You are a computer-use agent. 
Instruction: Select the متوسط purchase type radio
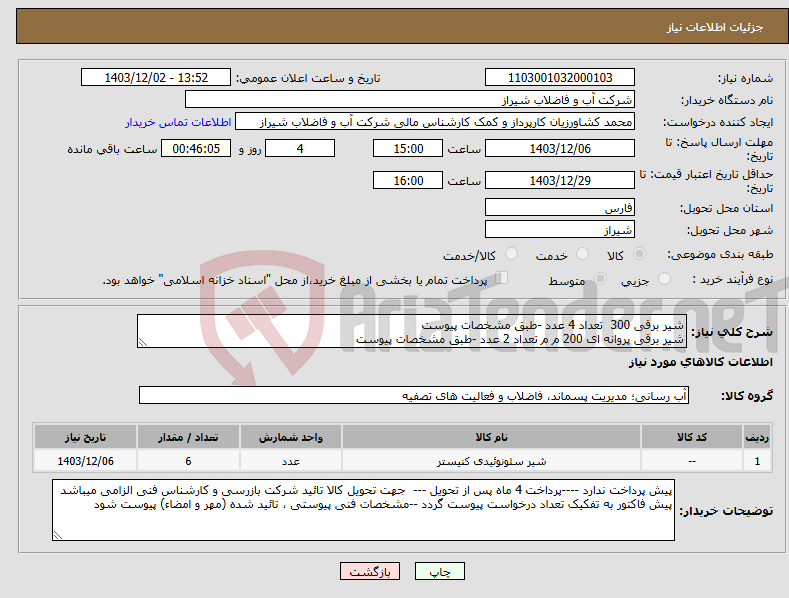pyautogui.click(x=600, y=278)
